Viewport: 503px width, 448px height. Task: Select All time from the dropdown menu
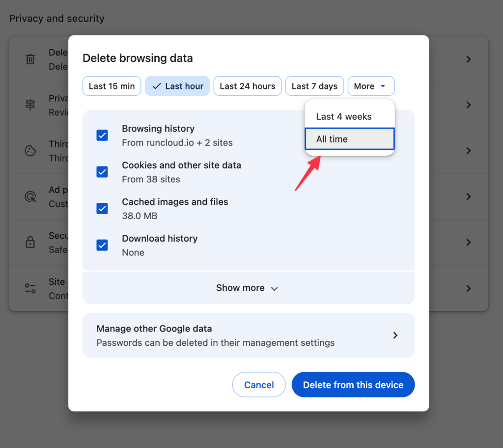pos(349,139)
